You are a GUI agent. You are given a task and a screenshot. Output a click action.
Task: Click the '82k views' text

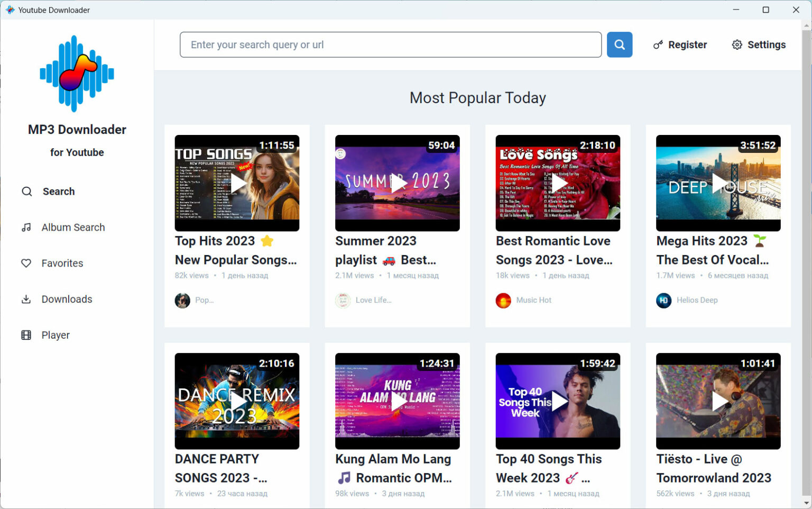[191, 276]
